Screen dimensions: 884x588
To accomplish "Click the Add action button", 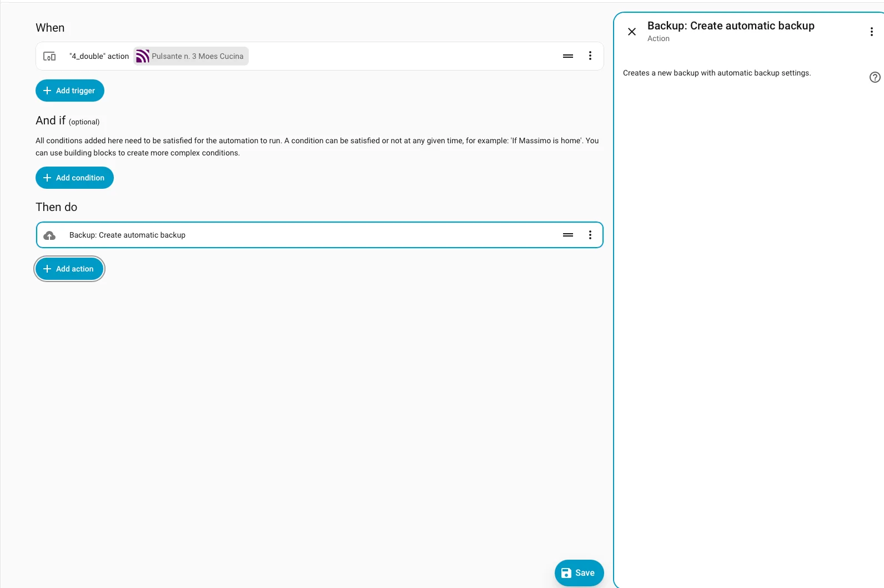I will [69, 269].
